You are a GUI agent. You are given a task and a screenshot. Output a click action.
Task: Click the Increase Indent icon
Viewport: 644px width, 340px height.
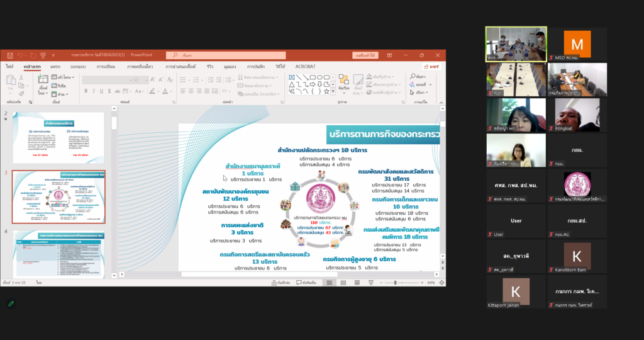(x=218, y=80)
